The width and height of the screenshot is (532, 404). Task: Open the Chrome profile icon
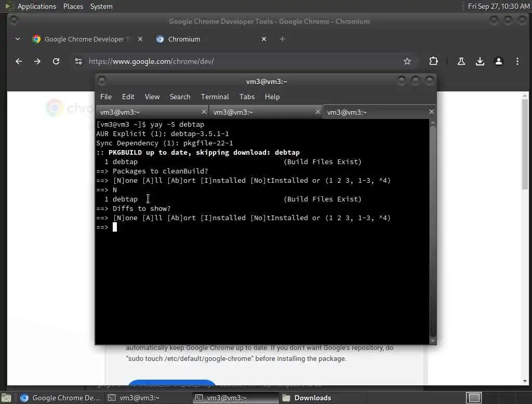click(x=498, y=61)
